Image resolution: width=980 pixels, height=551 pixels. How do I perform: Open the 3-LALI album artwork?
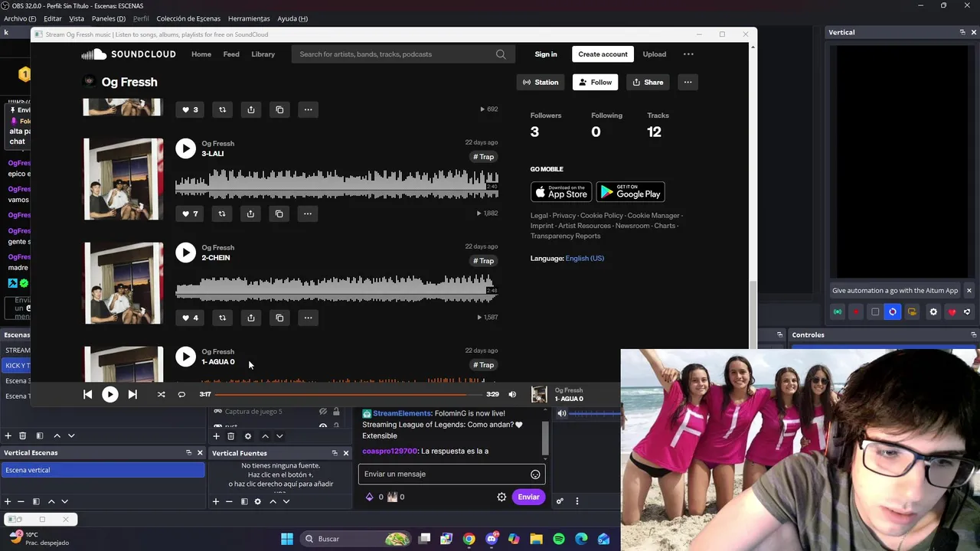tap(123, 179)
